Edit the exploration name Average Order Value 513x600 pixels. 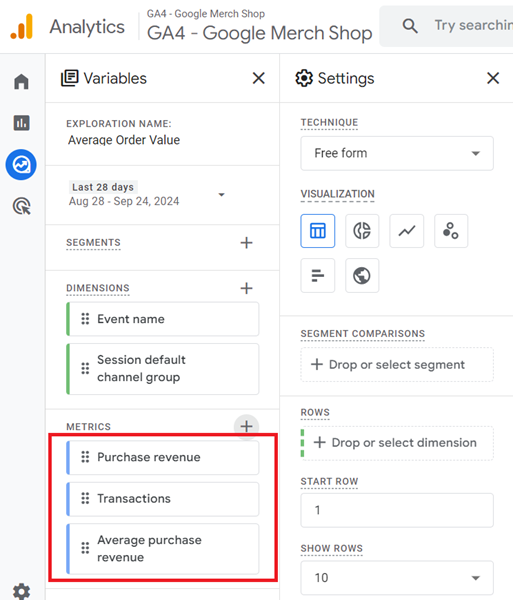tap(124, 140)
